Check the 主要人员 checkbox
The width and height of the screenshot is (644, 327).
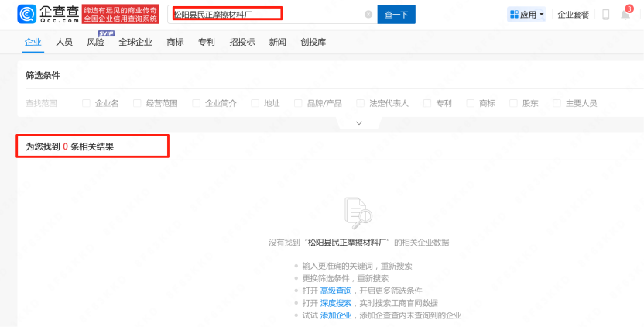pyautogui.click(x=557, y=103)
